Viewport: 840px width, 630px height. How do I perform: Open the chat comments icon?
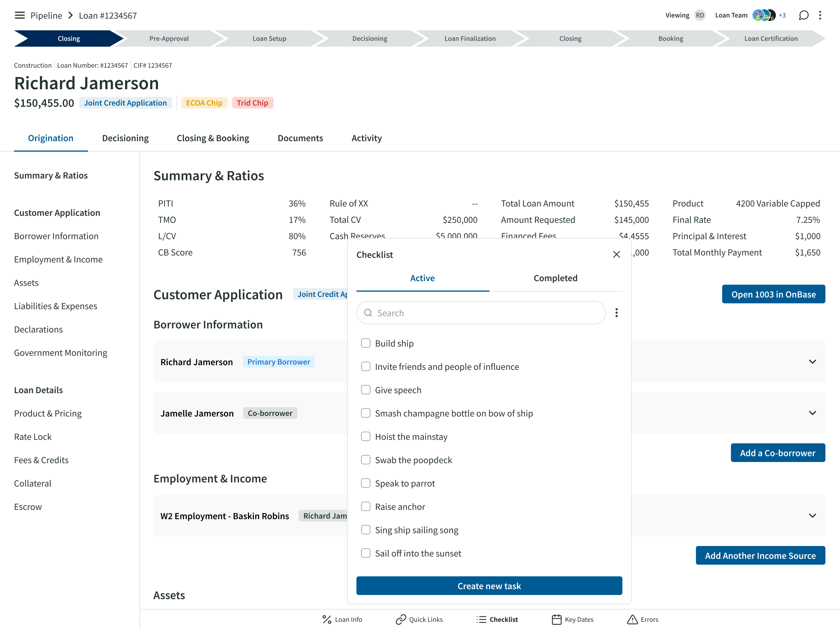[804, 15]
